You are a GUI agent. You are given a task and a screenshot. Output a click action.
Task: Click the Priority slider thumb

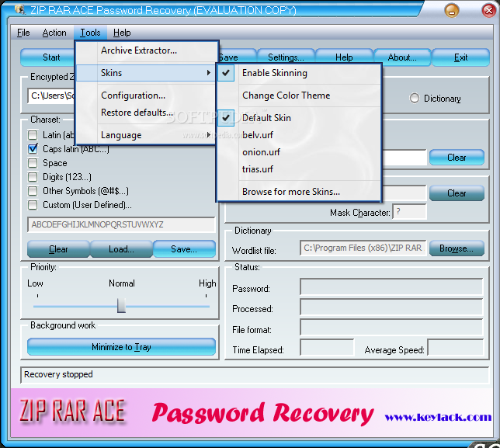tap(121, 305)
